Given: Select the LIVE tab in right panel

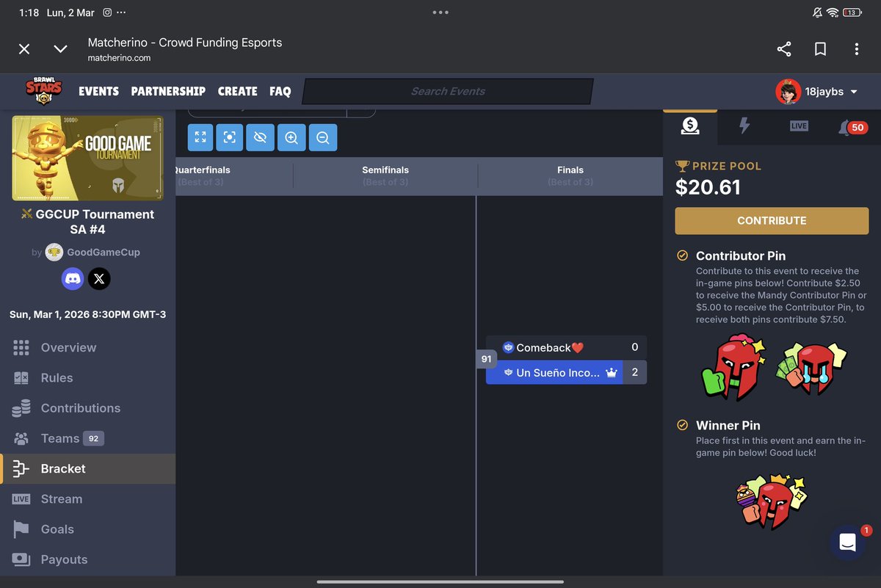Looking at the screenshot, I should coord(799,126).
